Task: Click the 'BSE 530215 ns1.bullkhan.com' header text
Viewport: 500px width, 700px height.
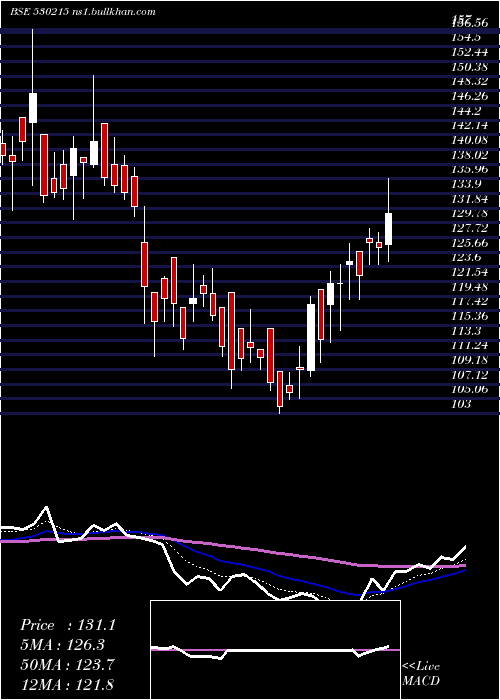Action: (x=83, y=12)
